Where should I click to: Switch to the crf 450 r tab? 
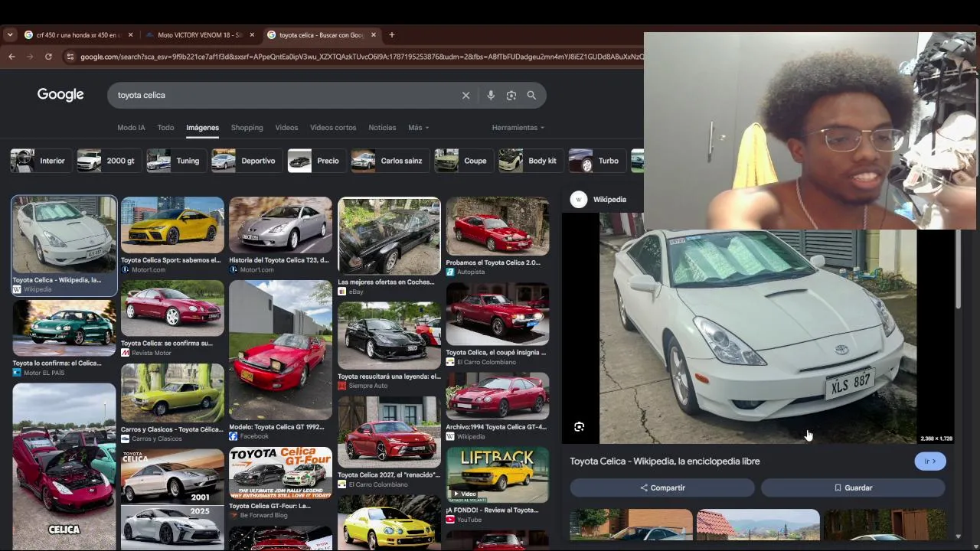(x=79, y=34)
